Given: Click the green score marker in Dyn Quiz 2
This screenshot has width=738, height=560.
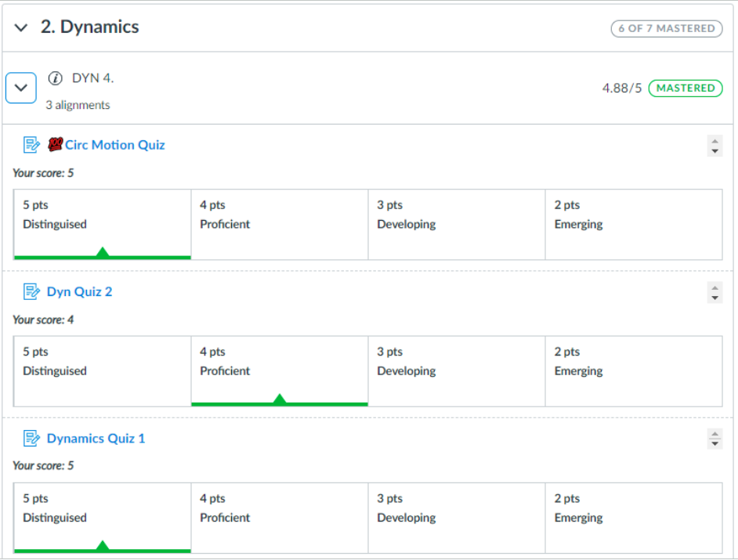Looking at the screenshot, I should click(x=279, y=399).
